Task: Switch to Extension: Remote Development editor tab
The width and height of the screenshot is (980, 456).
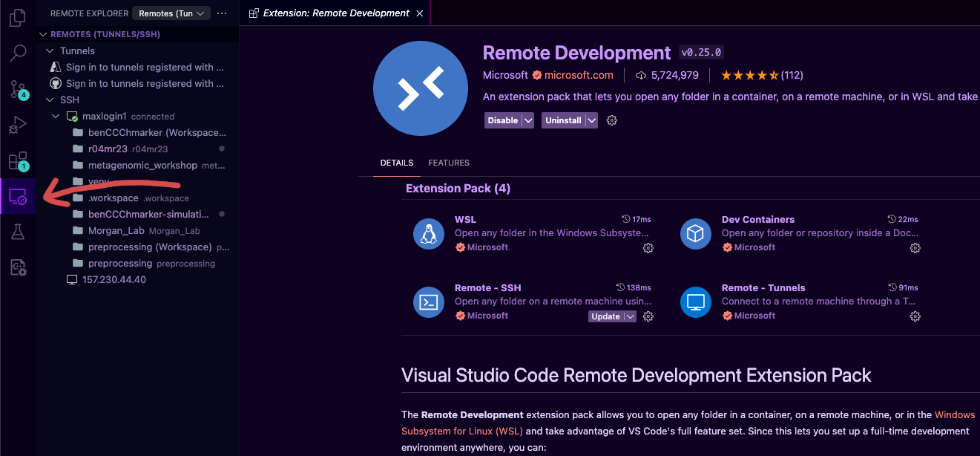Action: coord(336,13)
